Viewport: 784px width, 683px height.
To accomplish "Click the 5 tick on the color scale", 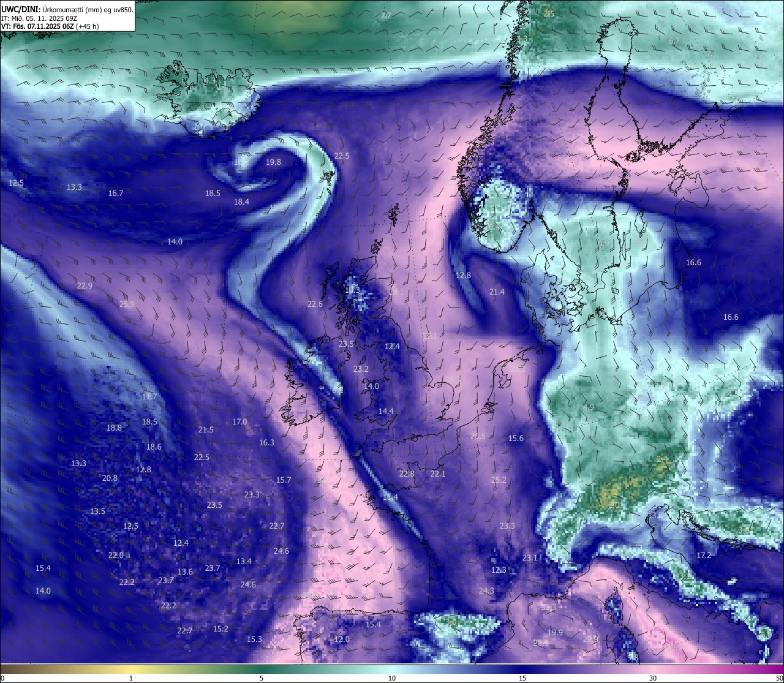I will 262,678.
